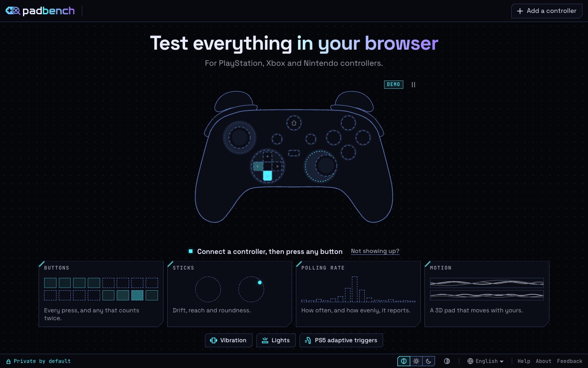This screenshot has height=368, width=588.
Task: Open the Vibration test
Action: click(229, 340)
